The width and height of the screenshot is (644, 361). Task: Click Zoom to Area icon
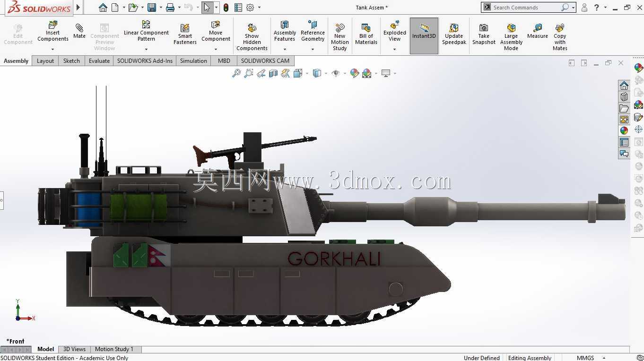coord(248,73)
